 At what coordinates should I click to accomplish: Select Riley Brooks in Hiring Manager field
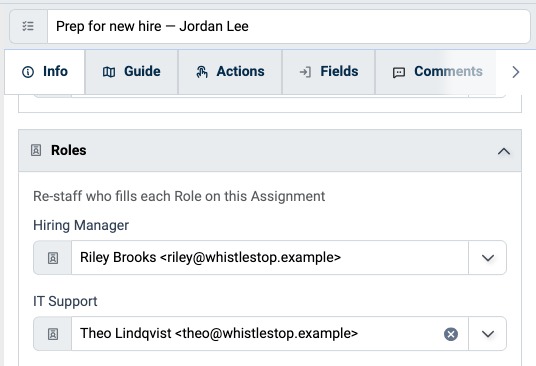(270, 257)
